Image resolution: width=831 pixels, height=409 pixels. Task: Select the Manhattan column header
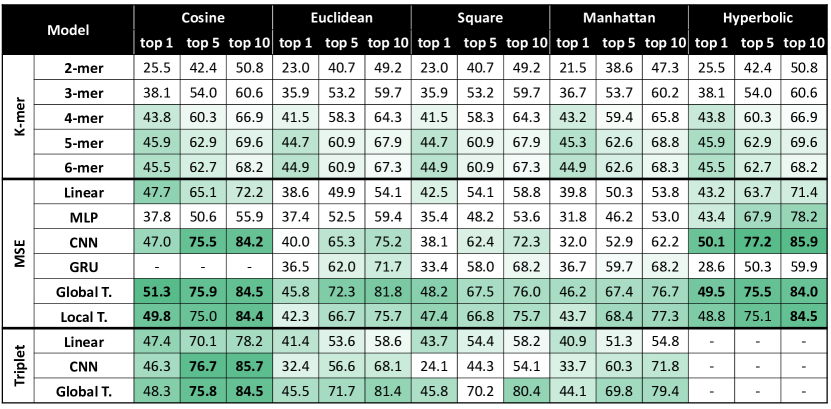click(x=619, y=17)
